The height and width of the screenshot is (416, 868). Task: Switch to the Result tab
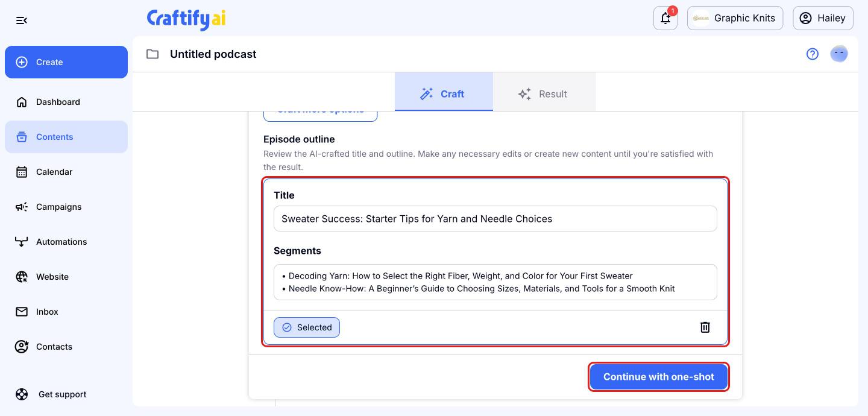tap(544, 92)
